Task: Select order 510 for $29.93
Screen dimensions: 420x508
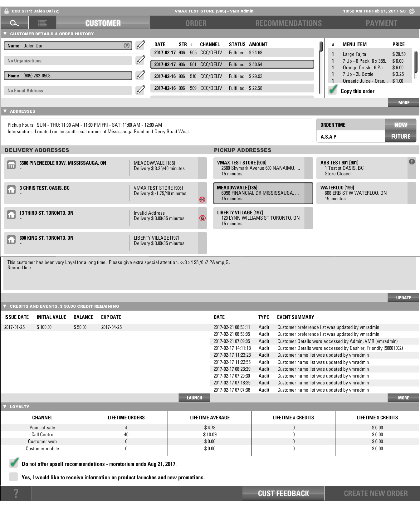Action: [x=232, y=76]
